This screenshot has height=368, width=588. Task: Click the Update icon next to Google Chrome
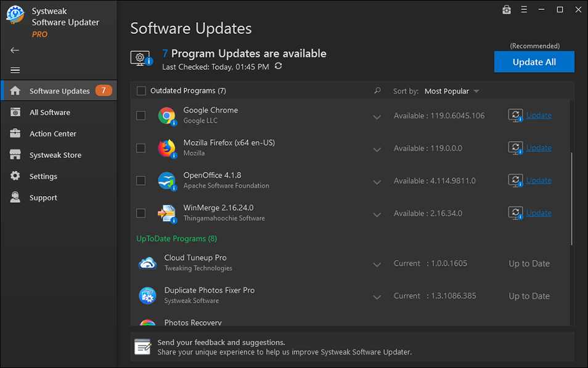coord(515,115)
